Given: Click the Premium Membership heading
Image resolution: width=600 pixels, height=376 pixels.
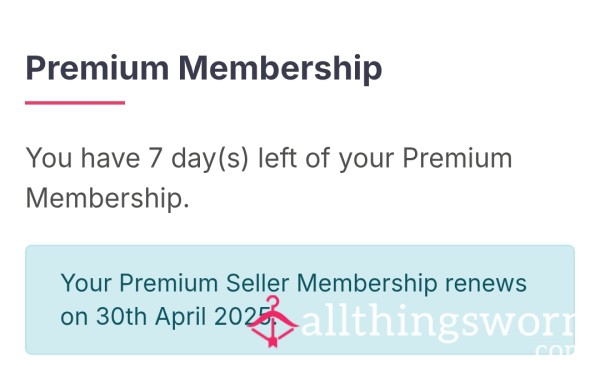Looking at the screenshot, I should point(204,68).
